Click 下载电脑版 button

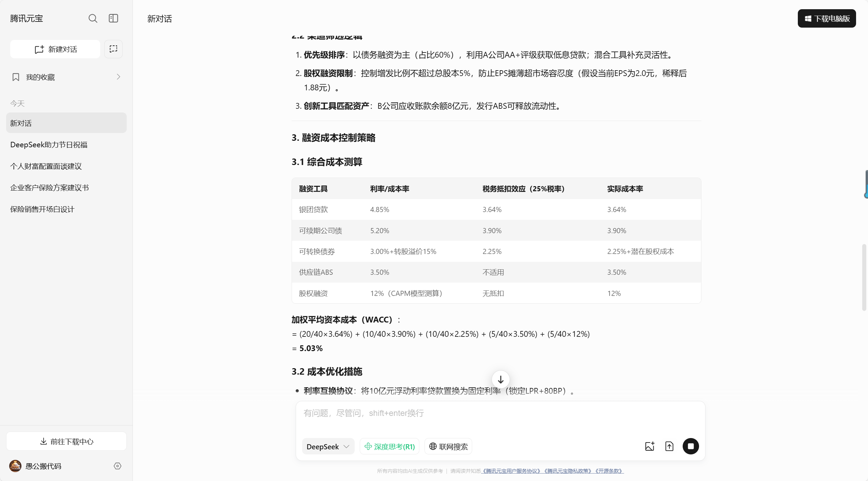[826, 18]
